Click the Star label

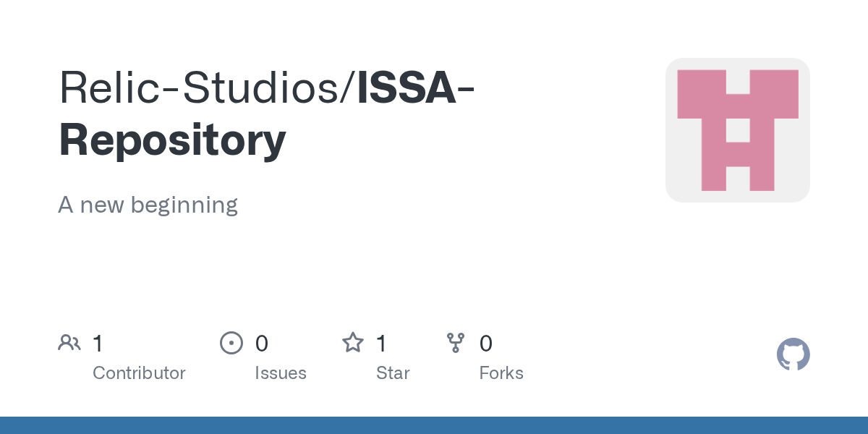click(393, 373)
